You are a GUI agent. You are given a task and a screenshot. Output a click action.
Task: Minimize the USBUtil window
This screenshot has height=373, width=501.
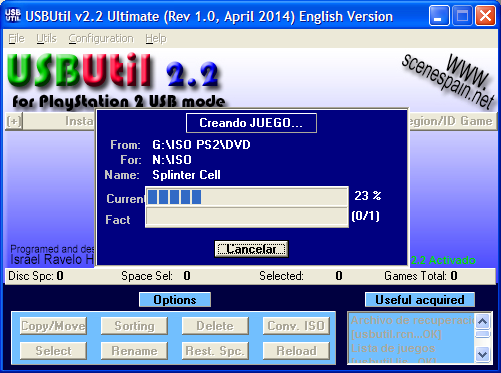point(439,16)
